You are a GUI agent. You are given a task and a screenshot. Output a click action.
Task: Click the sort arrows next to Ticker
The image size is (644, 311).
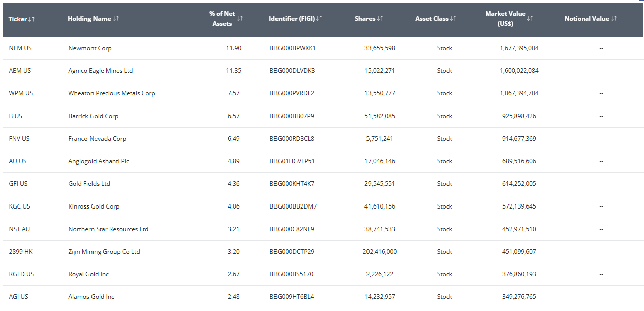pos(32,19)
